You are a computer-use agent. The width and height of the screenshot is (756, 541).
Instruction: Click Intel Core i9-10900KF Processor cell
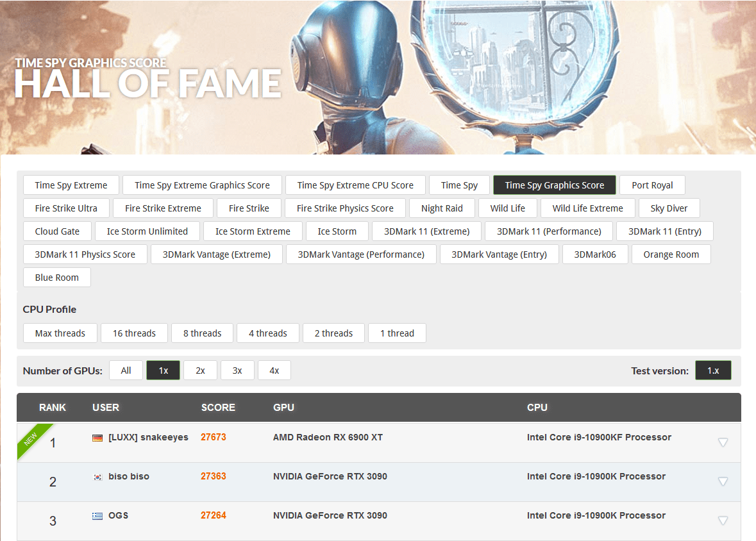coord(599,437)
